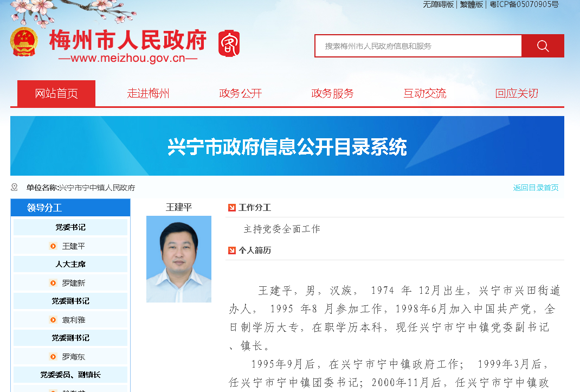Click the 个人简历 section heading
Viewport: 580px width, 392px height.
255,250
